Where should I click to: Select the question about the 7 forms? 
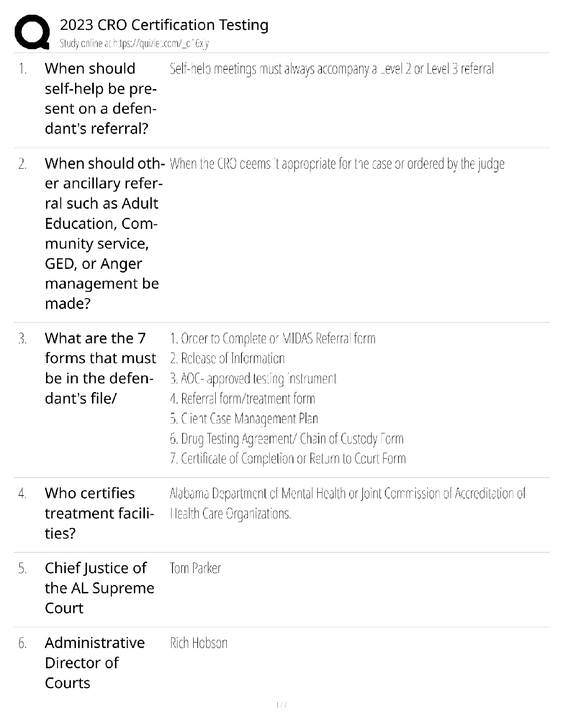pos(100,368)
